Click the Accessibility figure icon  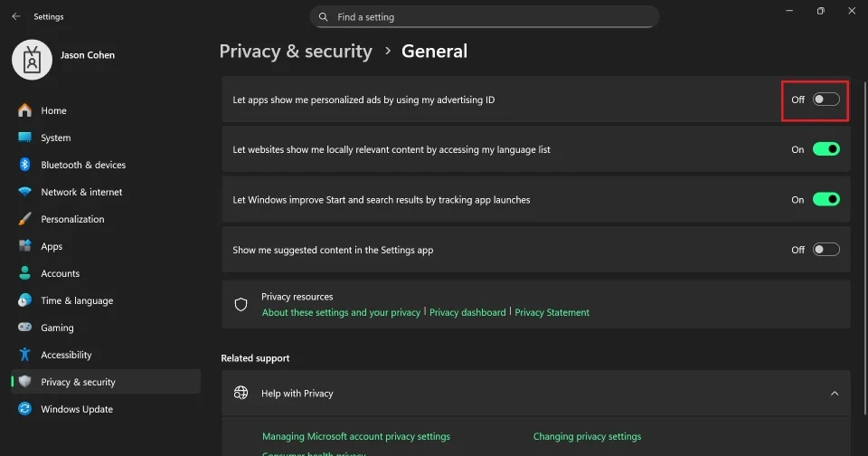point(24,355)
